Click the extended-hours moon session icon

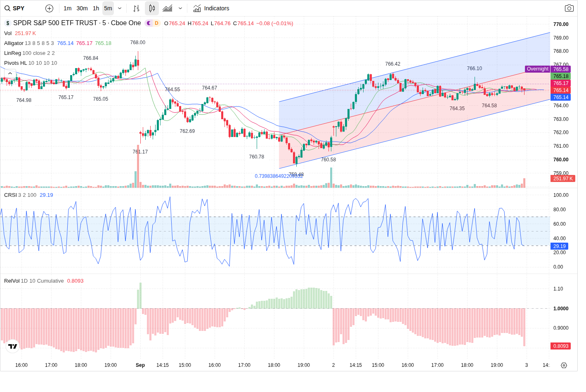pyautogui.click(x=149, y=23)
